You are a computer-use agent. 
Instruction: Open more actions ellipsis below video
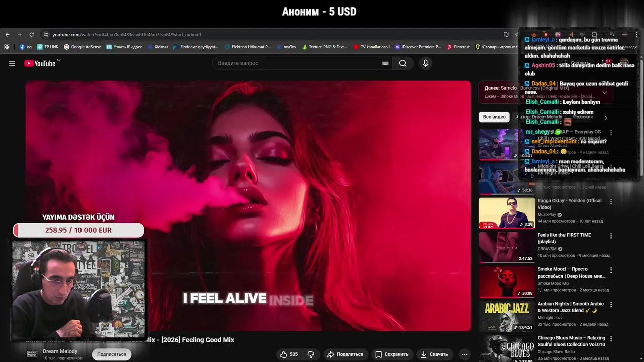465,354
